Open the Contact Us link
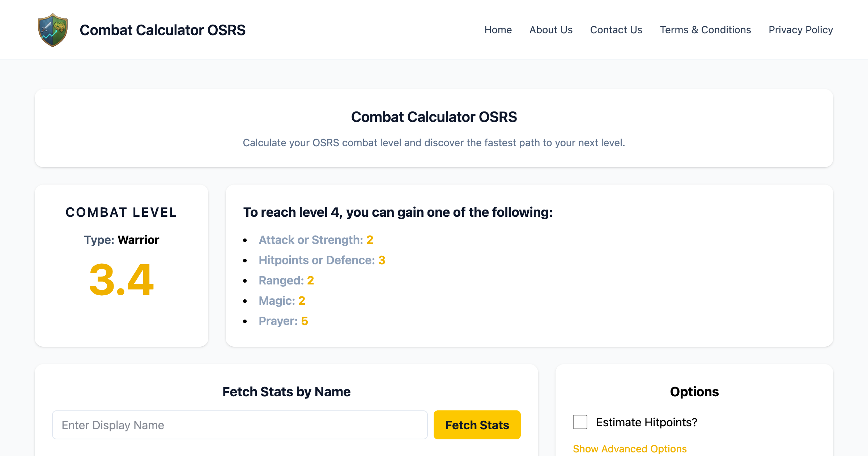This screenshot has height=456, width=868. 616,30
